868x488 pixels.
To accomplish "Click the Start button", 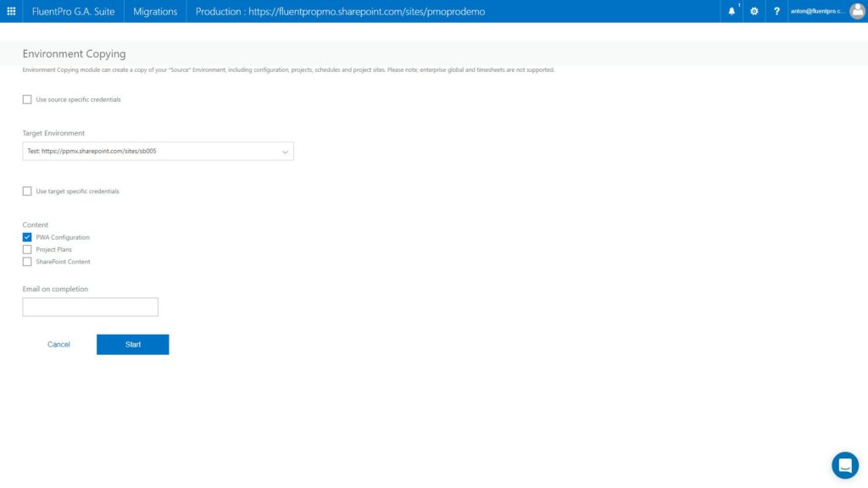I will point(132,344).
